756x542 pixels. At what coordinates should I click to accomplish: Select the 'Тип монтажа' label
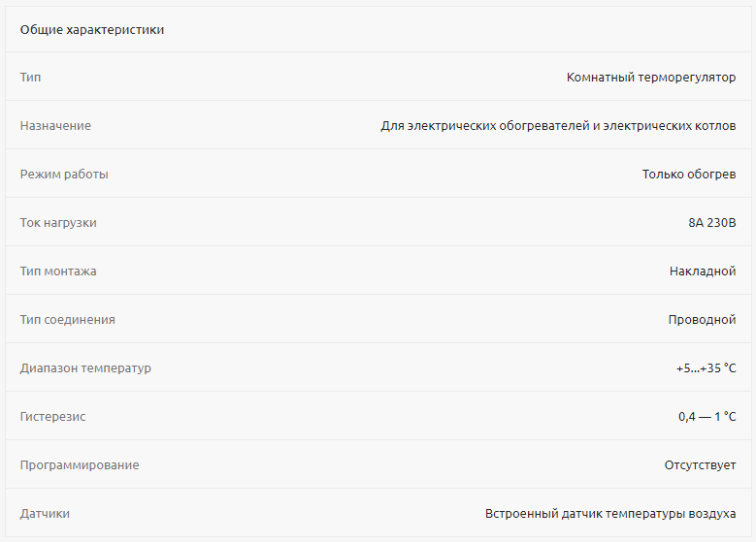[58, 271]
